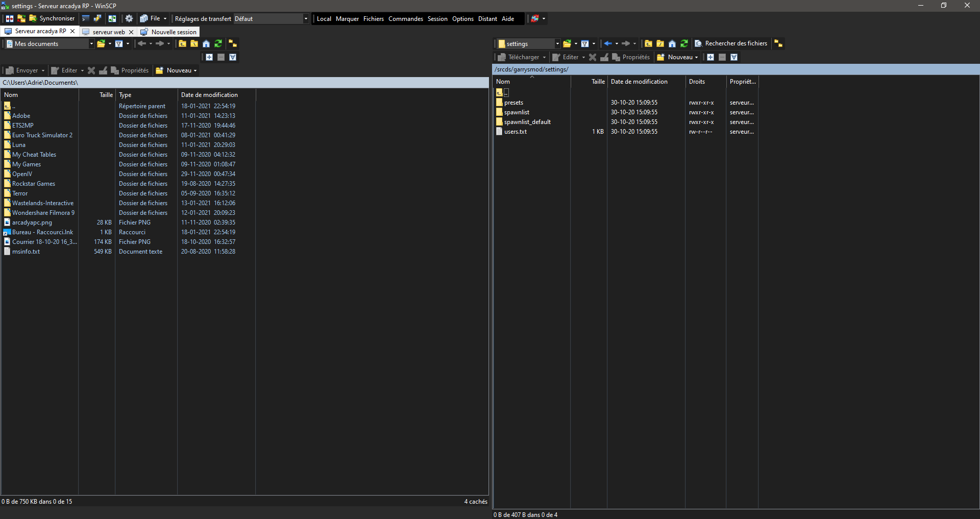
Task: Go to parent directory in local panel
Action: click(182, 44)
